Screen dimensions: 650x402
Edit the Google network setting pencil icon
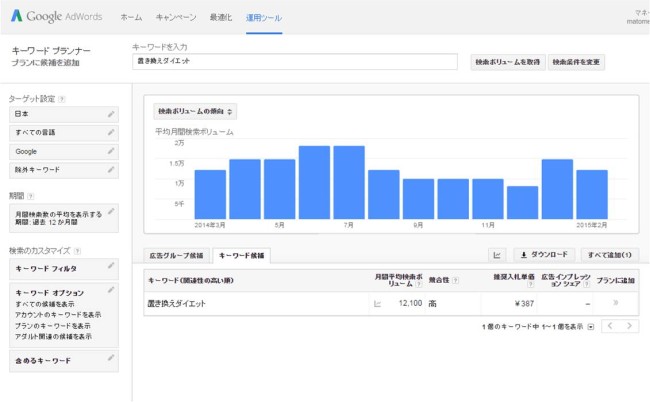coord(111,151)
